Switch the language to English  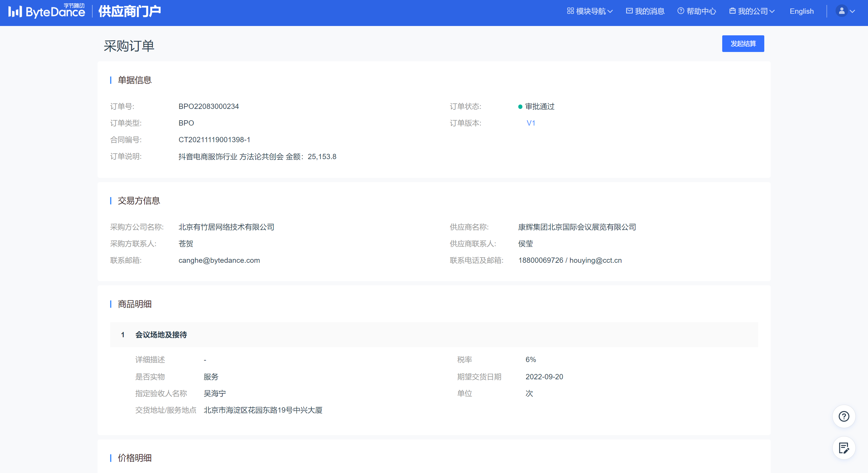coord(801,11)
